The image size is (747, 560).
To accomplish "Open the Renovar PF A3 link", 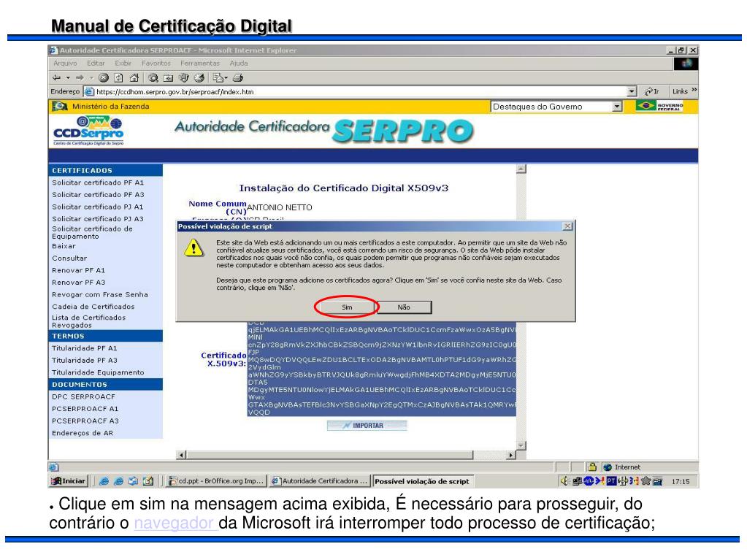I will pos(79,283).
